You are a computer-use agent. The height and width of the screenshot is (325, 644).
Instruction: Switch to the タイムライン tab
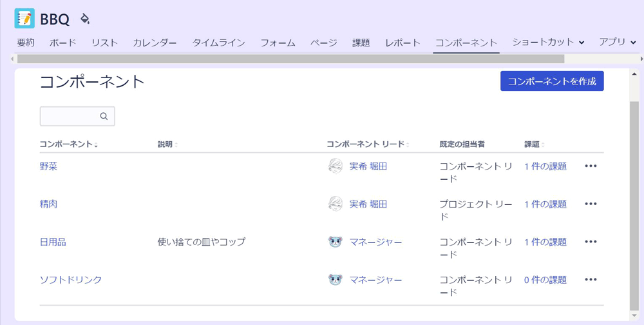(x=219, y=43)
